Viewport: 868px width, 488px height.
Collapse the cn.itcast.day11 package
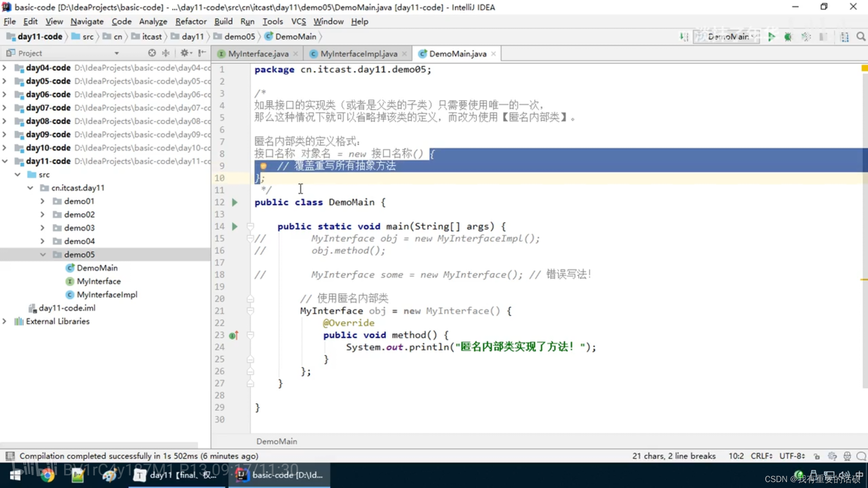coord(30,188)
